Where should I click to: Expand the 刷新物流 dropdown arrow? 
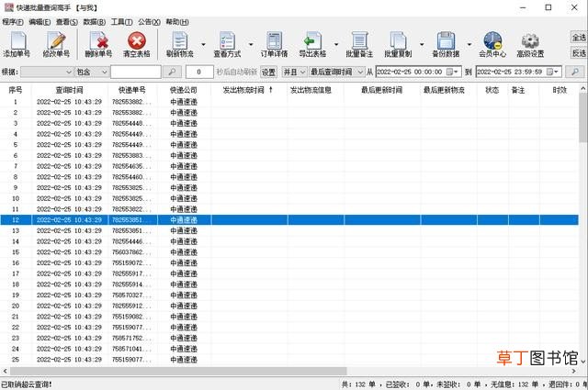(x=204, y=45)
